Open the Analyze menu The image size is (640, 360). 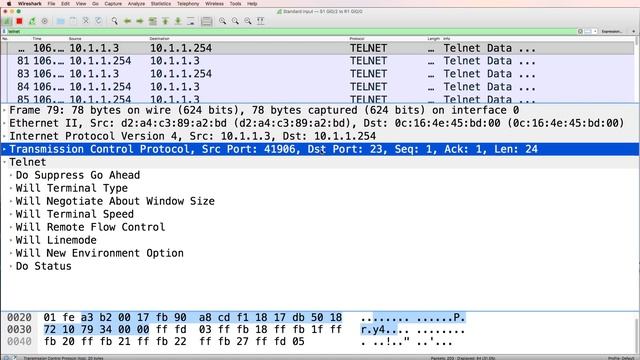[136, 4]
